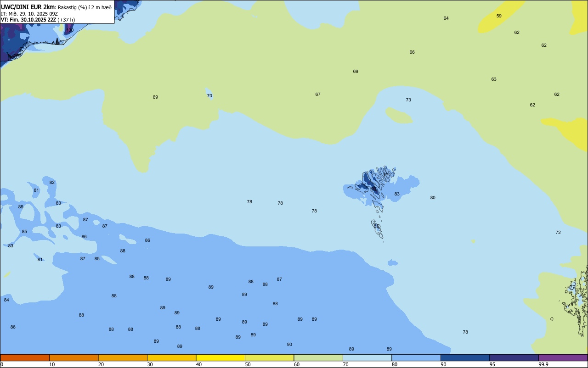588x368 pixels.
Task: Click the humidity value 59 in the yellow patch
Action: [x=499, y=16]
